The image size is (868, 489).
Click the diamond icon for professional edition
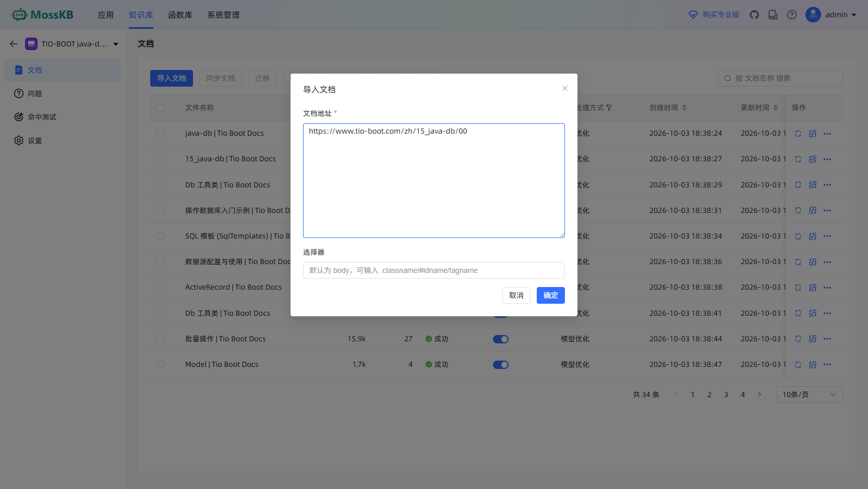coord(693,15)
